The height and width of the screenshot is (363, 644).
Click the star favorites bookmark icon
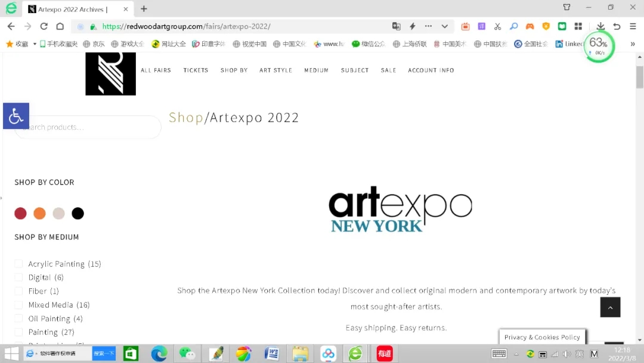pos(10,44)
